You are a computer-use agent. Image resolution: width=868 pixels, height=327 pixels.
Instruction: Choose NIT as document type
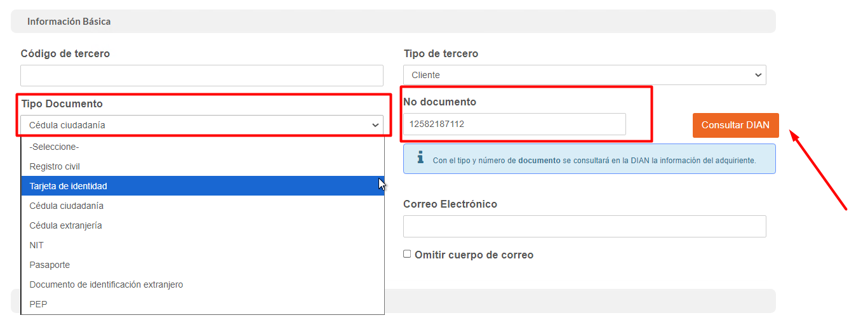tap(37, 245)
